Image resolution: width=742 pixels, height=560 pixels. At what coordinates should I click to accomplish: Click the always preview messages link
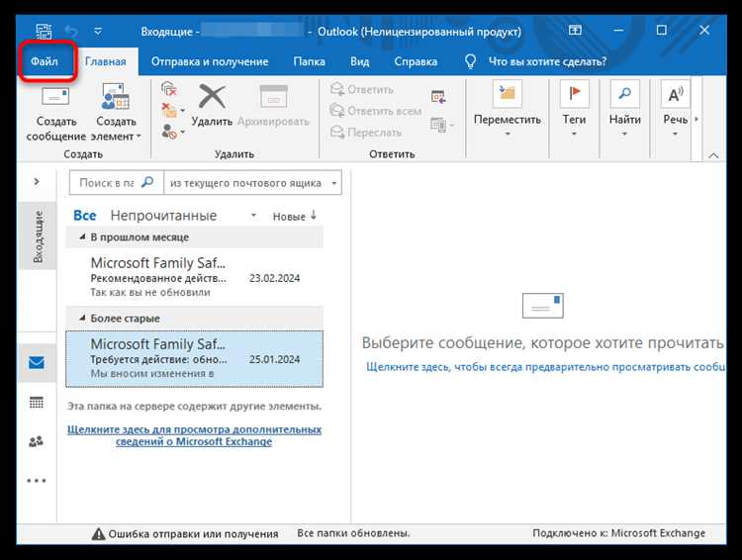point(545,367)
